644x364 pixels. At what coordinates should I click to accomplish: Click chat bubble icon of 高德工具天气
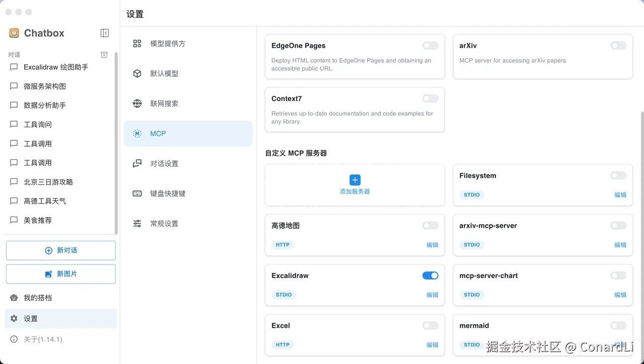coord(14,201)
